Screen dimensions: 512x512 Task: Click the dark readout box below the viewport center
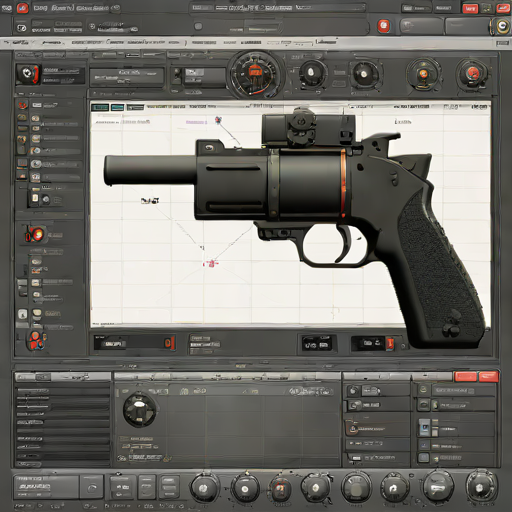(x=317, y=343)
